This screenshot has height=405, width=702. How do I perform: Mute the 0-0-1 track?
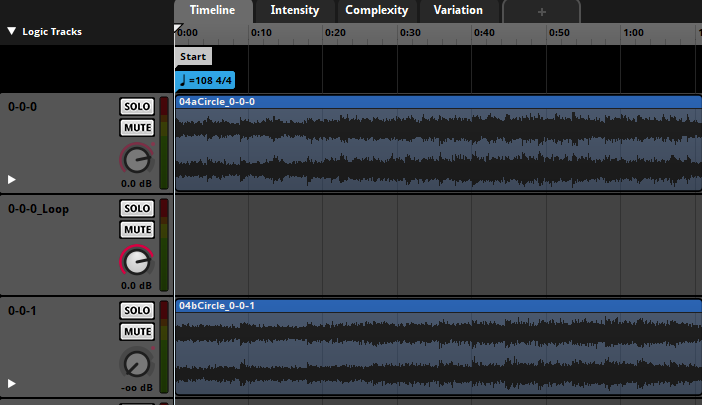137,332
